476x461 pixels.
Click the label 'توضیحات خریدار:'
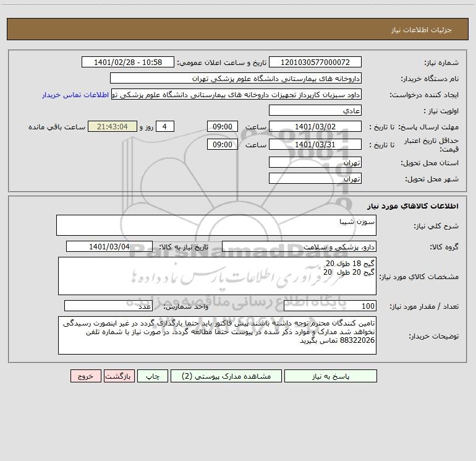[433, 336]
